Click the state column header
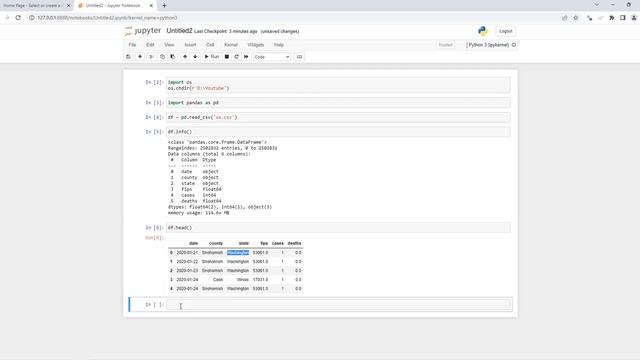 pyautogui.click(x=244, y=243)
